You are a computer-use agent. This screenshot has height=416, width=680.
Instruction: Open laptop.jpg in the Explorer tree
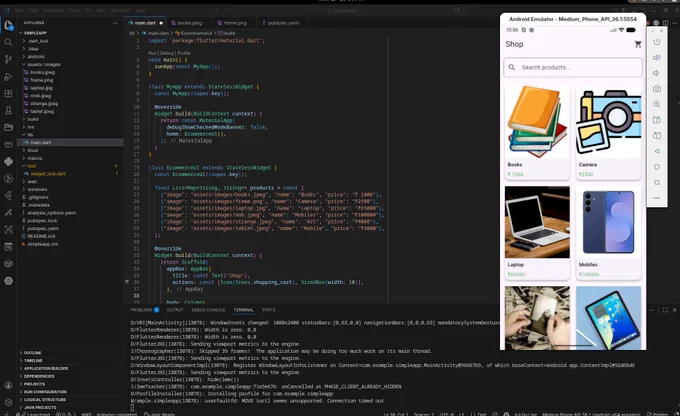[x=41, y=88]
